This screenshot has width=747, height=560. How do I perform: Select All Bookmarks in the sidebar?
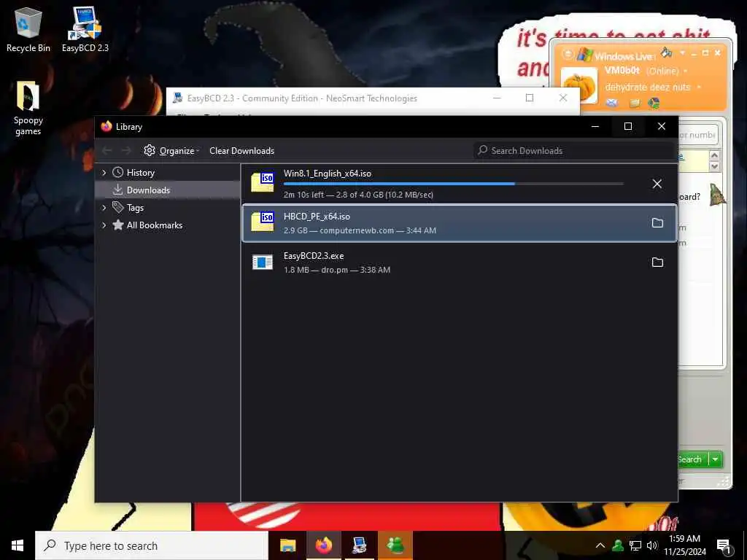[155, 225]
